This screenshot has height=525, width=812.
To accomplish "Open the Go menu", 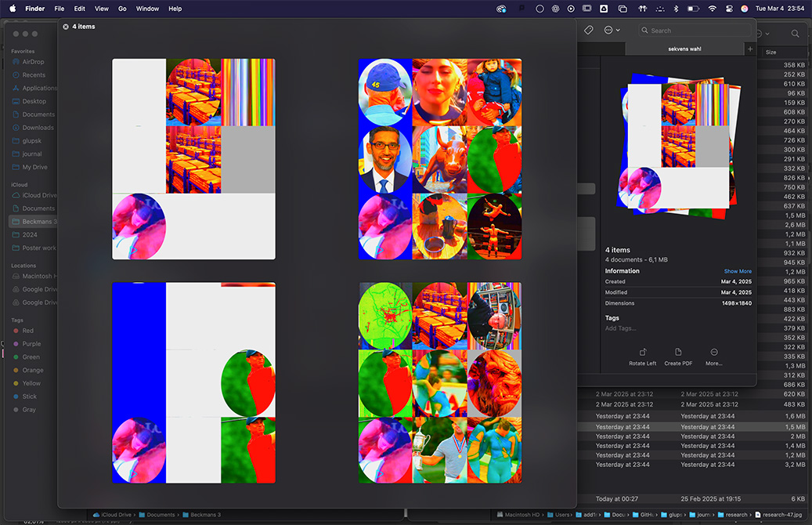I will coord(122,9).
